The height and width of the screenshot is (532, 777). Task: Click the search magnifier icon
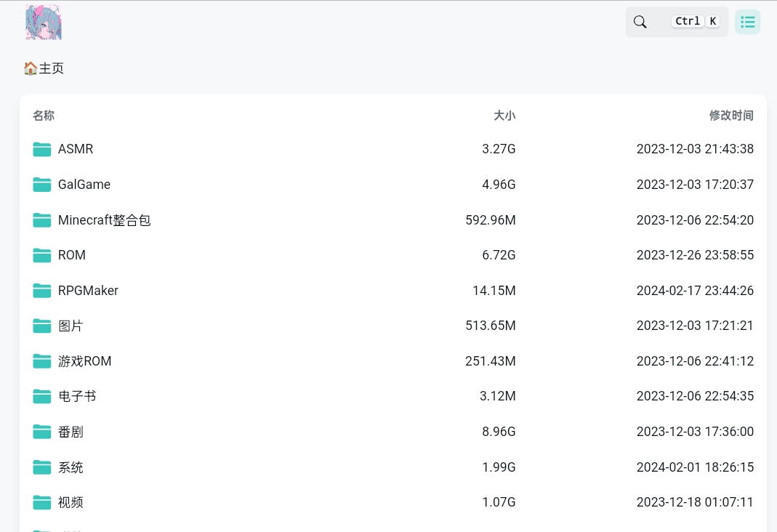[x=640, y=22]
